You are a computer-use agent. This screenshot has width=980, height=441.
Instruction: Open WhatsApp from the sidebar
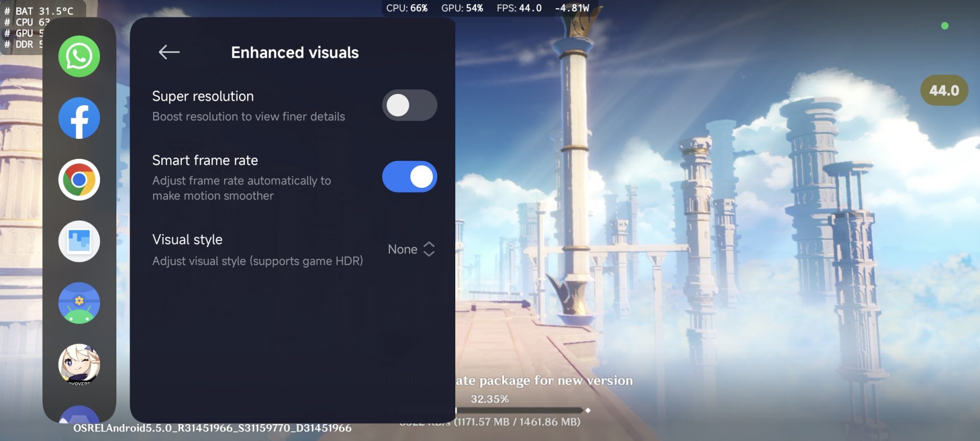point(79,56)
